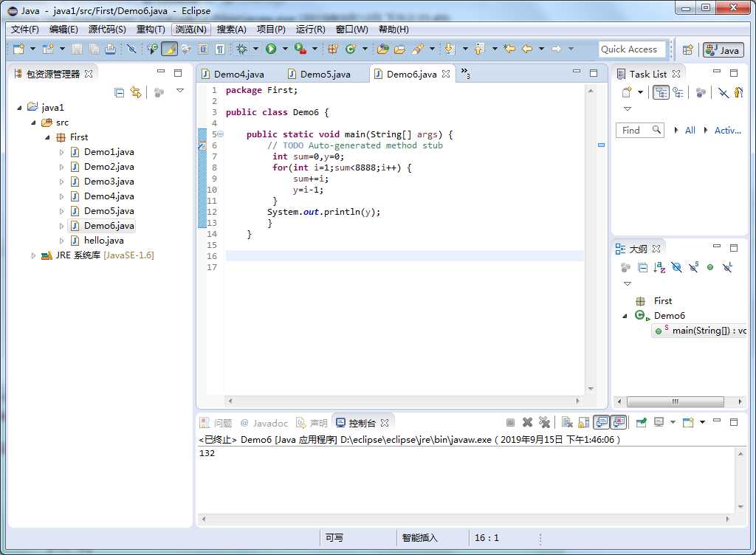Collapse the src folder node
Viewport: 756px width, 555px height.
coord(33,123)
